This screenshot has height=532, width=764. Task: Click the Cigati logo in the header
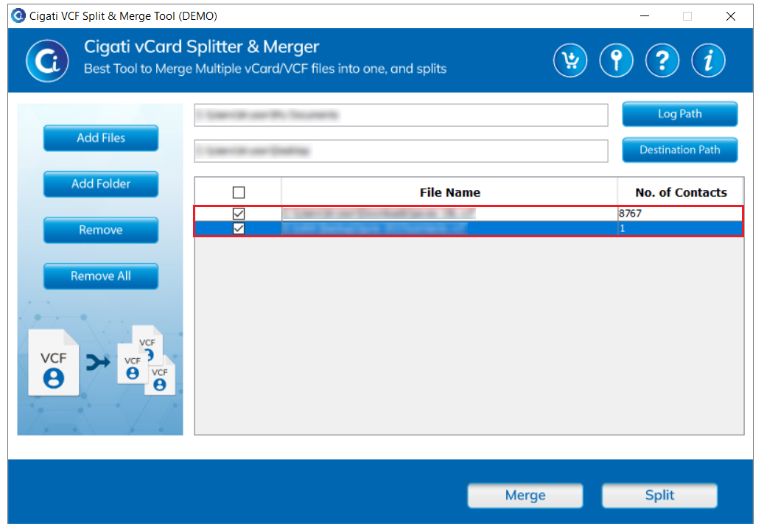(47, 61)
